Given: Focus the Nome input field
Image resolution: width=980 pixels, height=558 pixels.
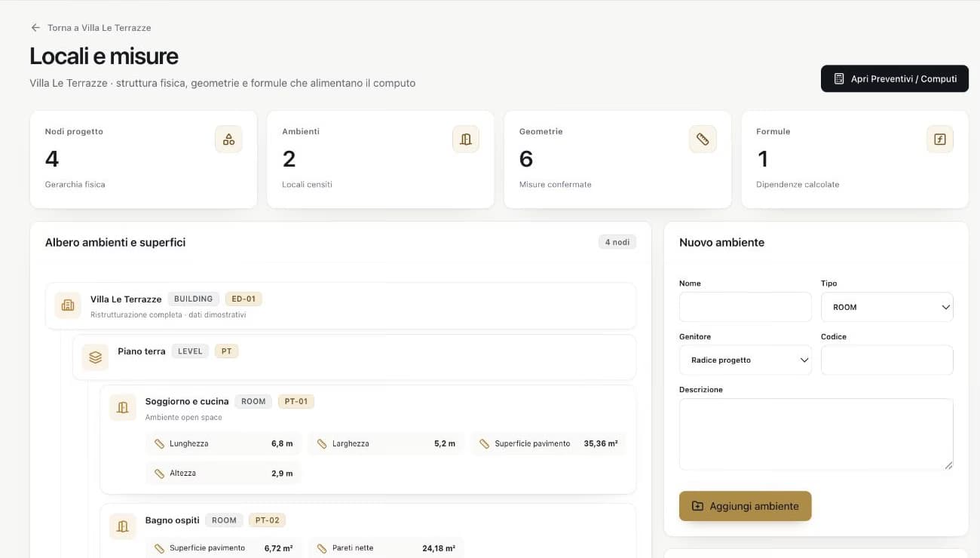Looking at the screenshot, I should pyautogui.click(x=746, y=307).
